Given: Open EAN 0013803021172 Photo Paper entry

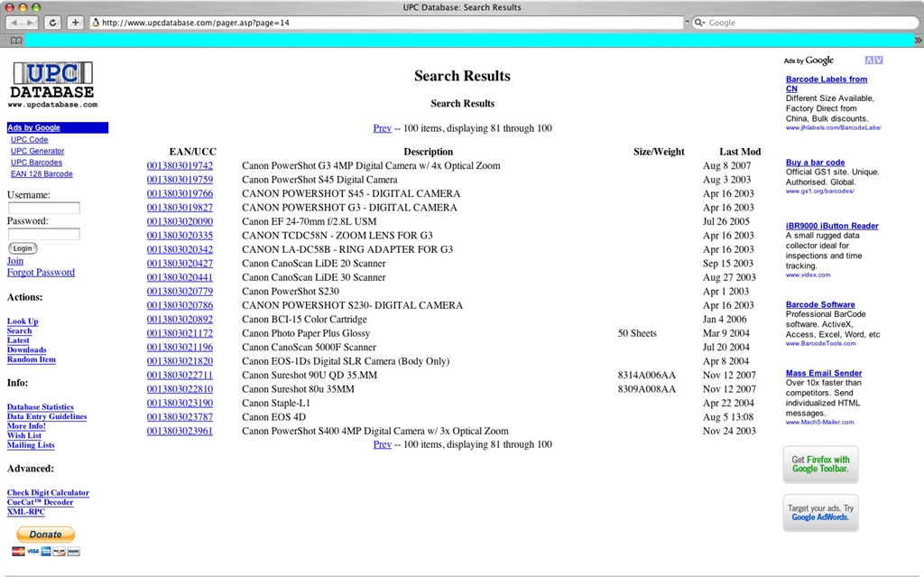Looking at the screenshot, I should click(x=180, y=333).
